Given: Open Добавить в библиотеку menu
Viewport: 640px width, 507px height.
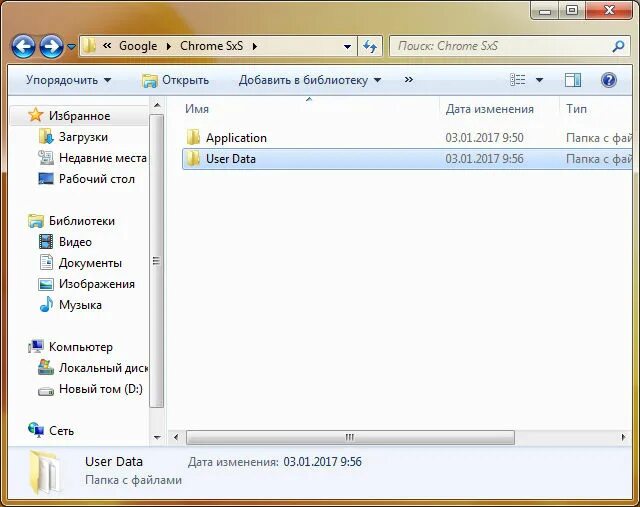Looking at the screenshot, I should pyautogui.click(x=310, y=80).
